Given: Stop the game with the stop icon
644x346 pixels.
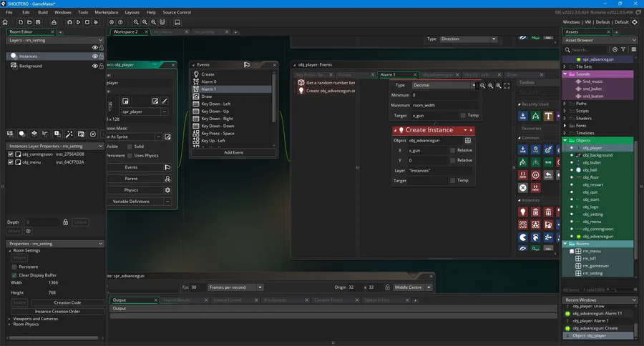Looking at the screenshot, I should (87, 22).
